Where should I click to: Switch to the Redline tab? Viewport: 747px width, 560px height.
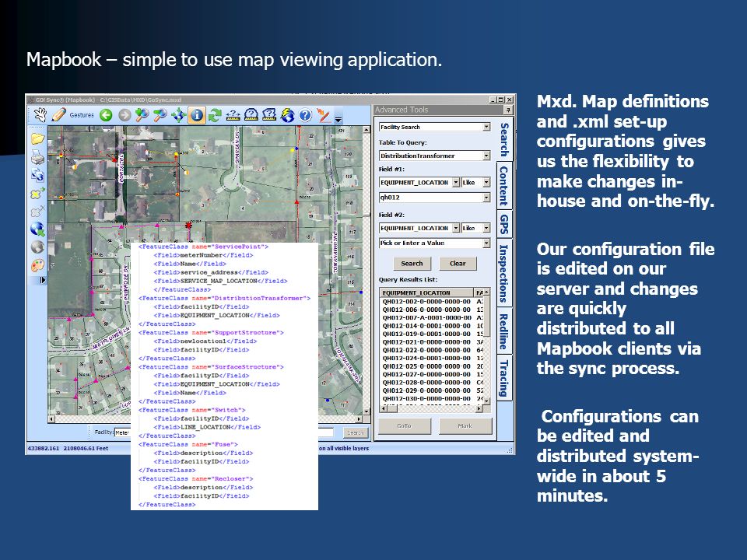coord(504,331)
